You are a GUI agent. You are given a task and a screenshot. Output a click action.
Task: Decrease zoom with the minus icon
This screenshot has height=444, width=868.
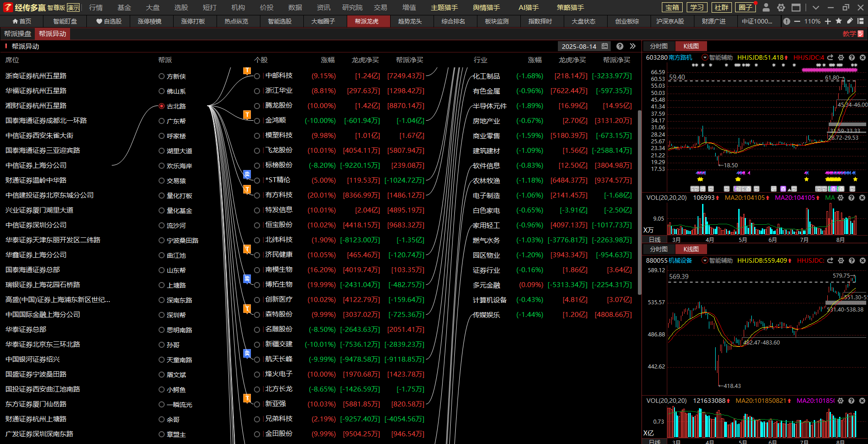point(797,21)
